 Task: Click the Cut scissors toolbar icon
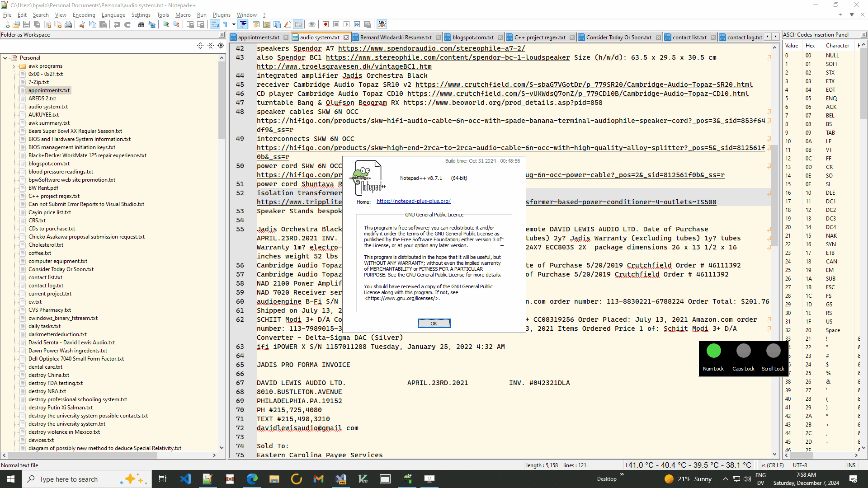tap(82, 24)
